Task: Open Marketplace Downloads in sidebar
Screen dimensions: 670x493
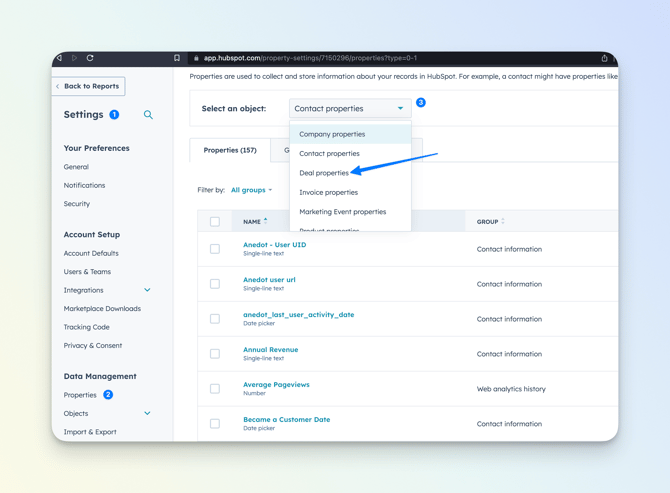Action: [102, 308]
